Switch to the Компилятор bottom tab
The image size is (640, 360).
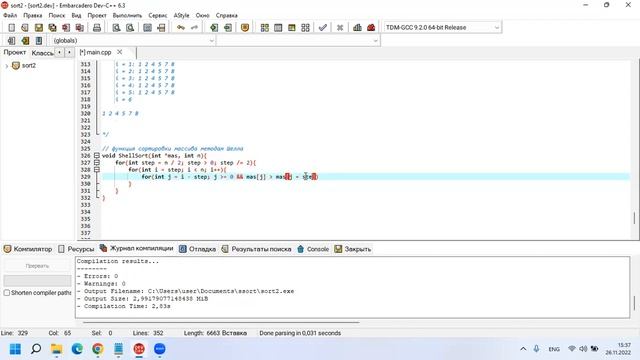click(28, 249)
